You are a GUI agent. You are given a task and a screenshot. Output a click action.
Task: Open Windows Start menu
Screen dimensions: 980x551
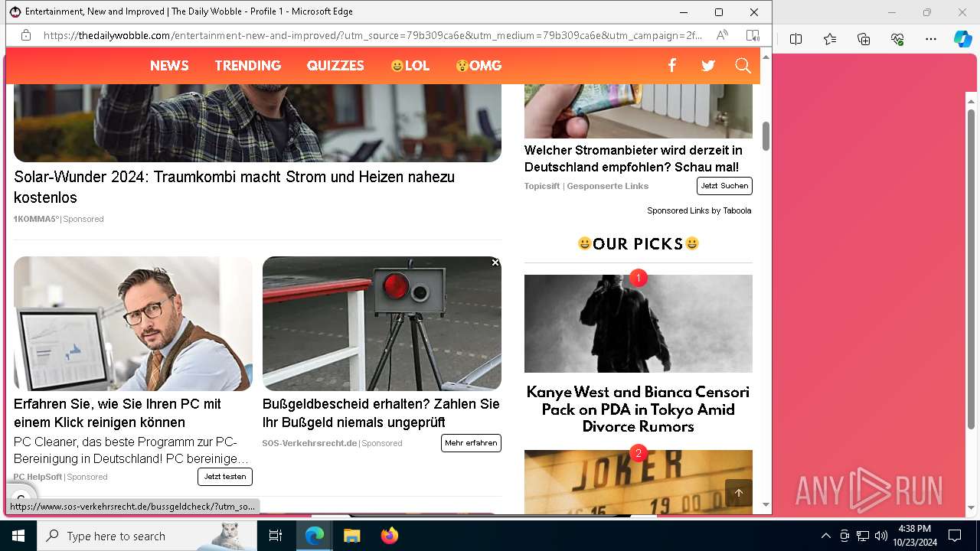point(18,536)
